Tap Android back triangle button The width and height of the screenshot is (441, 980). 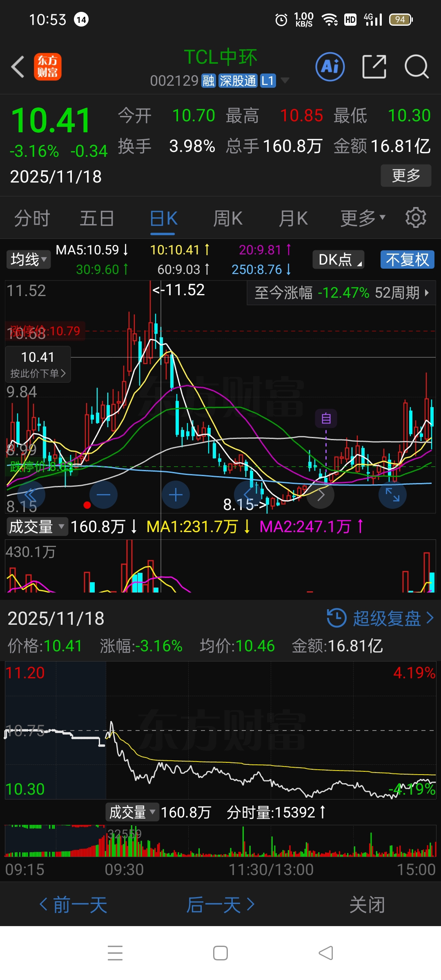pyautogui.click(x=326, y=953)
